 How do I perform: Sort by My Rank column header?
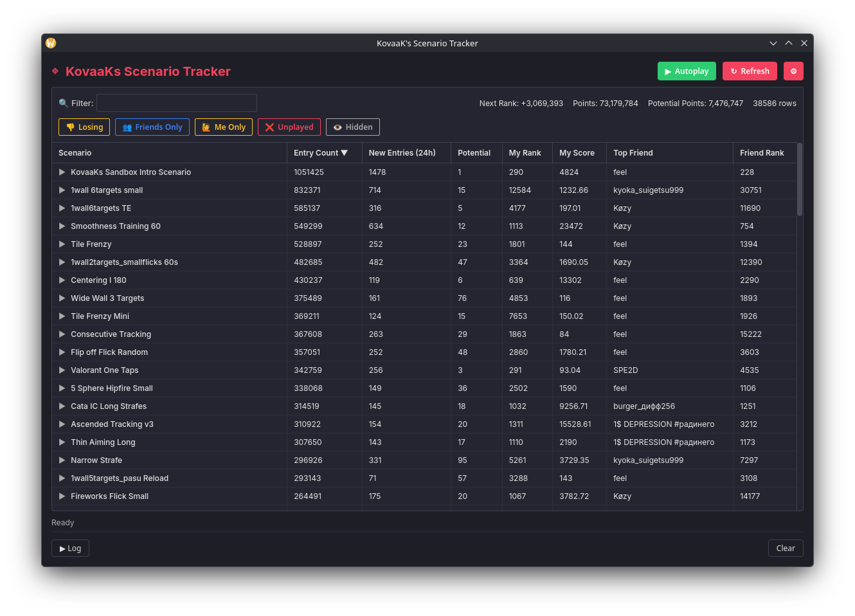[527, 153]
